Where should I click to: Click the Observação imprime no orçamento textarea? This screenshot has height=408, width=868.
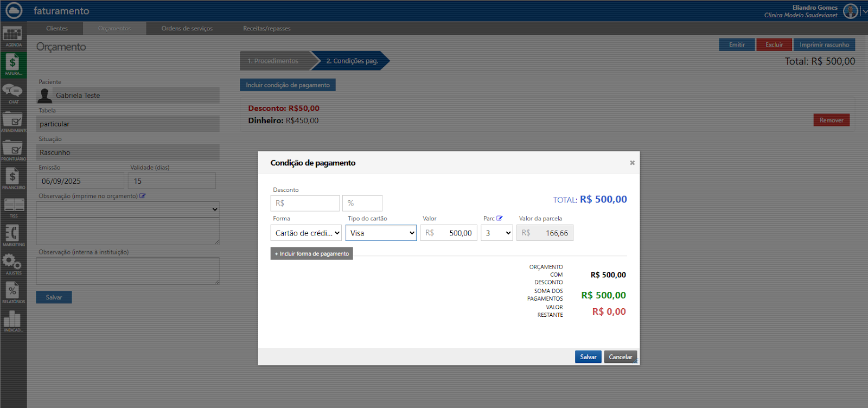pos(128,231)
